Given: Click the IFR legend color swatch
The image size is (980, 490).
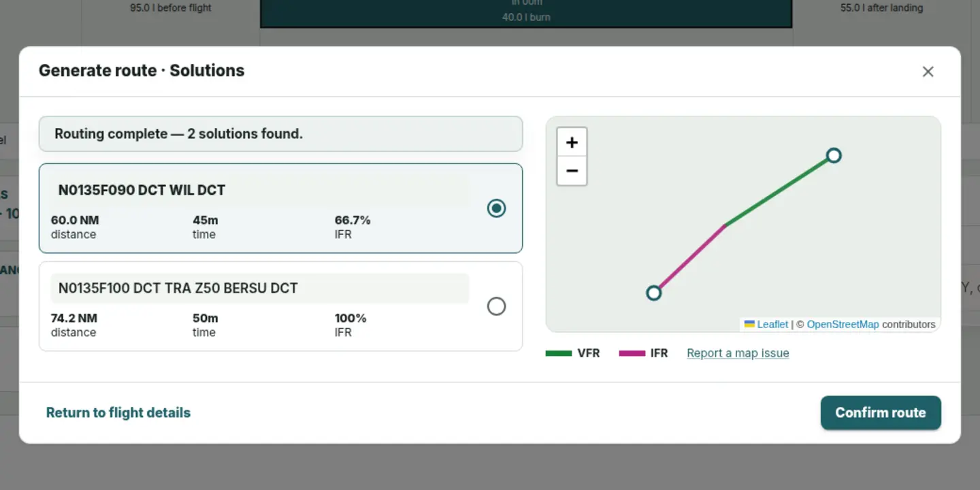Looking at the screenshot, I should (x=632, y=353).
